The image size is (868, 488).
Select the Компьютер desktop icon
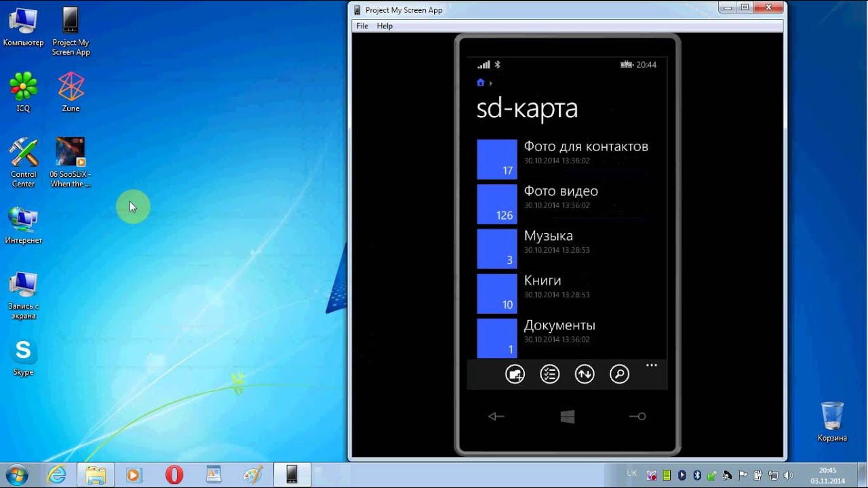click(23, 27)
